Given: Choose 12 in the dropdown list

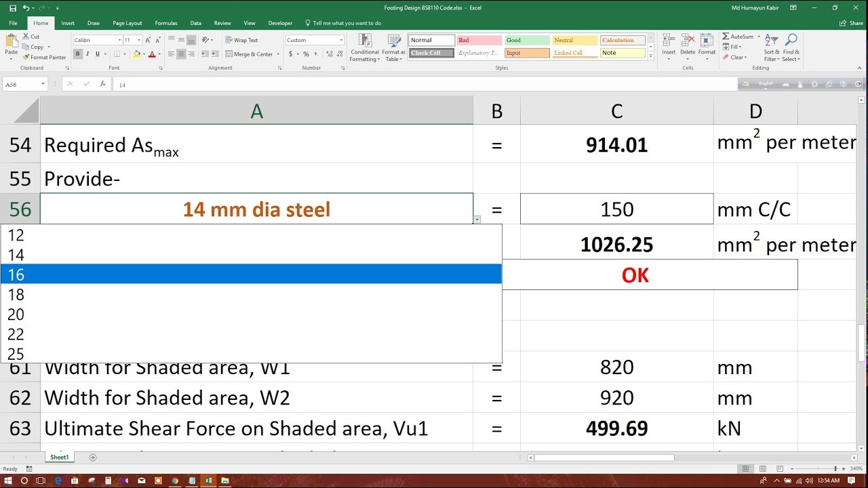Looking at the screenshot, I should (251, 235).
